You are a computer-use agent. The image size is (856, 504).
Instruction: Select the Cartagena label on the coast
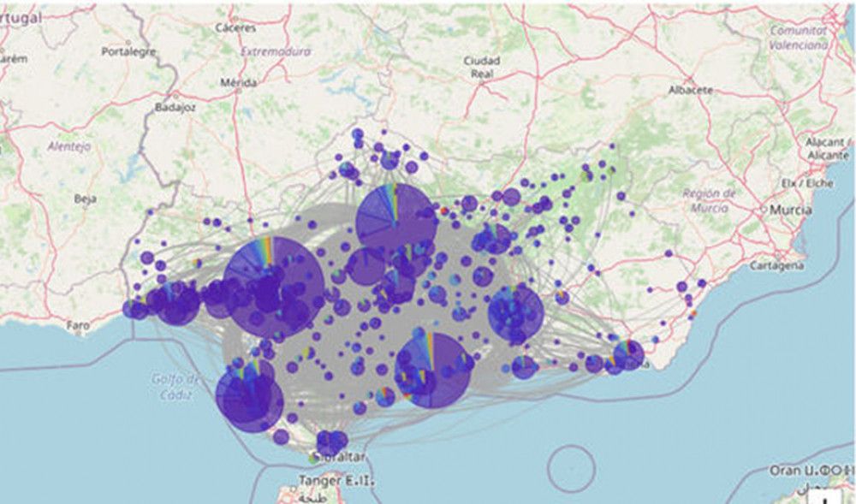click(776, 265)
